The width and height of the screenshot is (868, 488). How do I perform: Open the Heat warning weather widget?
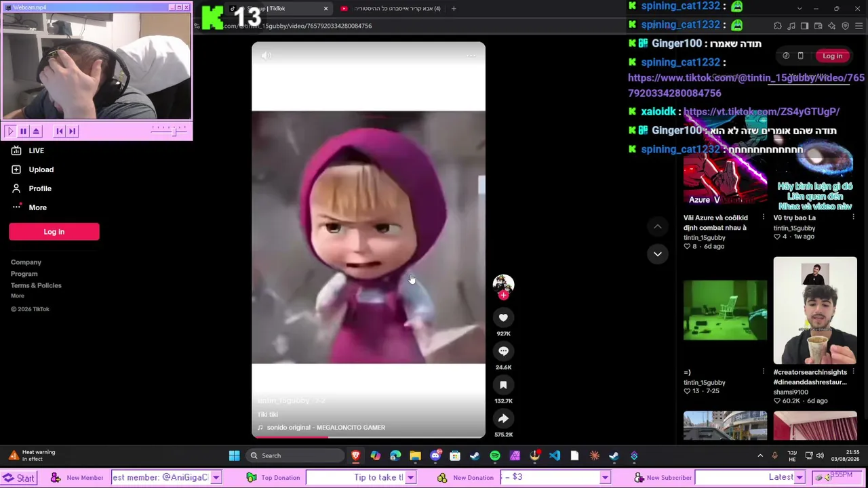point(33,455)
